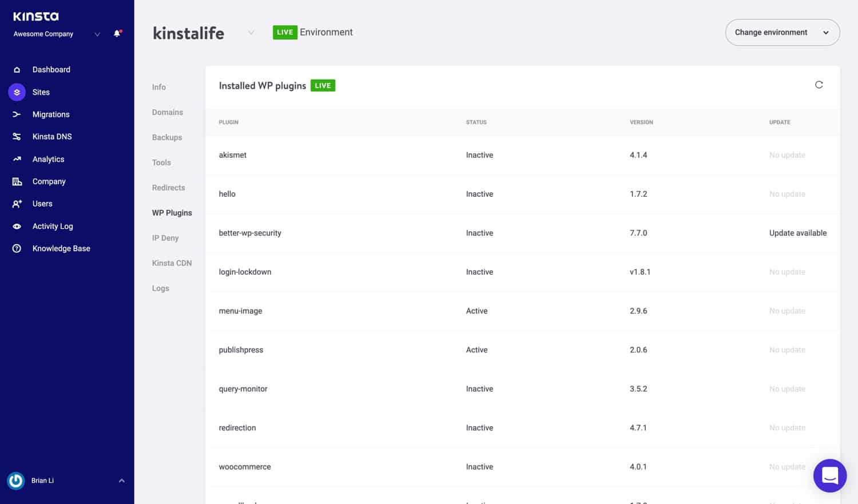Open the chat support bubble
The width and height of the screenshot is (858, 504).
[829, 475]
